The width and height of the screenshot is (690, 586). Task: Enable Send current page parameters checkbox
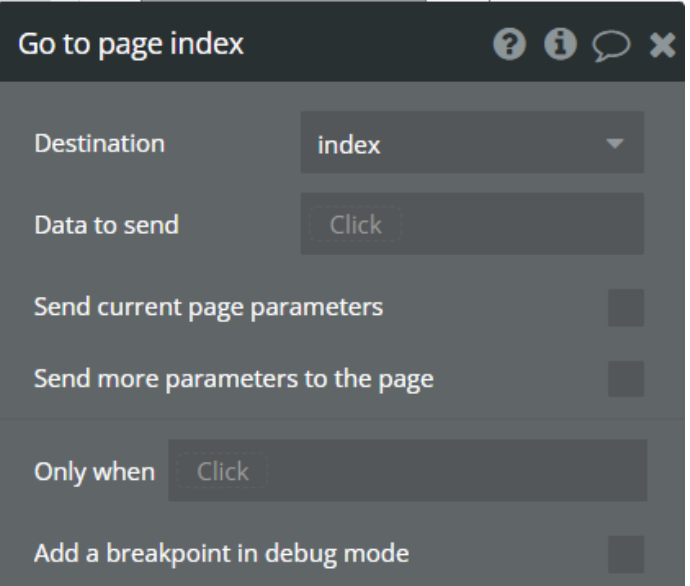click(x=626, y=308)
